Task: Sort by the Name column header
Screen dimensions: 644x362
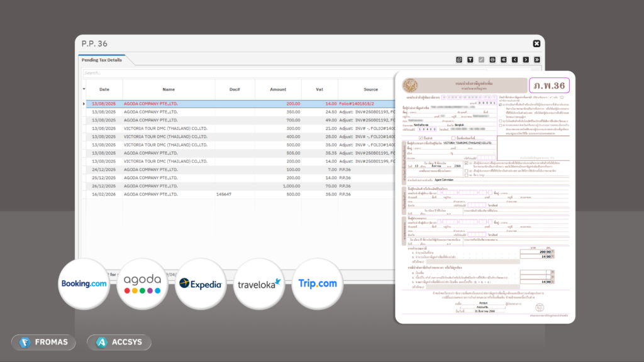Action: coord(169,89)
